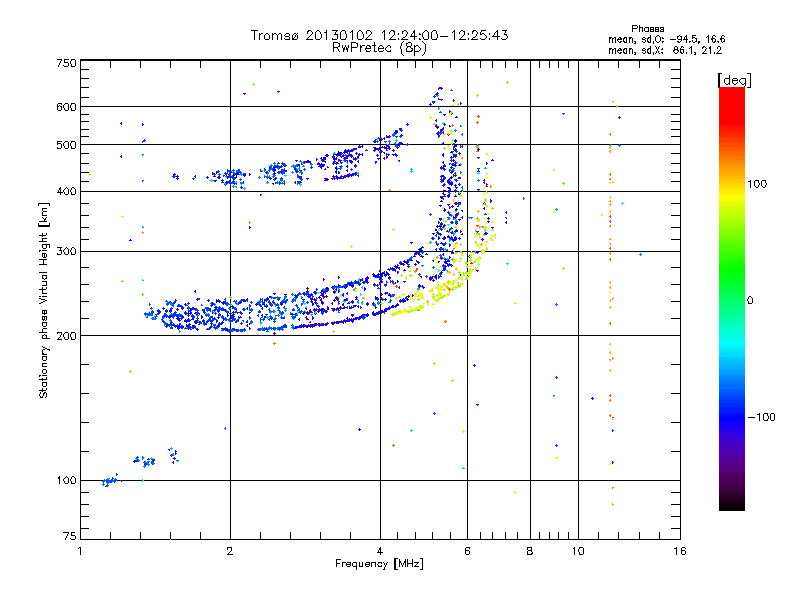Screen dimensions: 800x600
Task: Click the 'Phases' header label
Action: click(647, 29)
